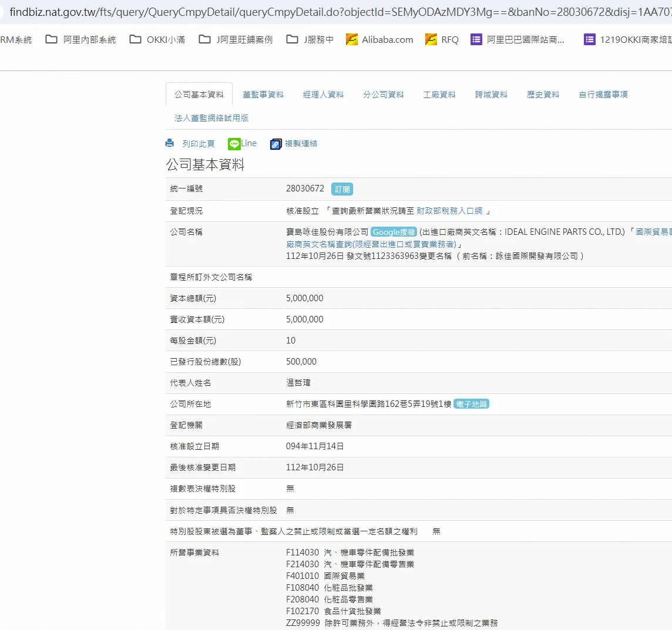Share page via green Line icon

coord(234,144)
